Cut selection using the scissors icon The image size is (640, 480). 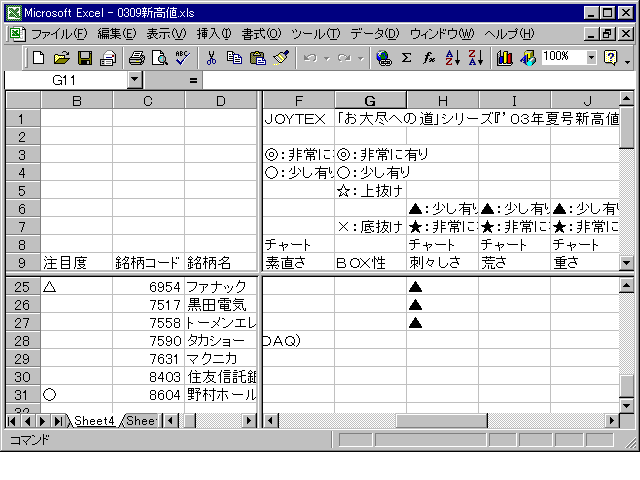tap(211, 58)
